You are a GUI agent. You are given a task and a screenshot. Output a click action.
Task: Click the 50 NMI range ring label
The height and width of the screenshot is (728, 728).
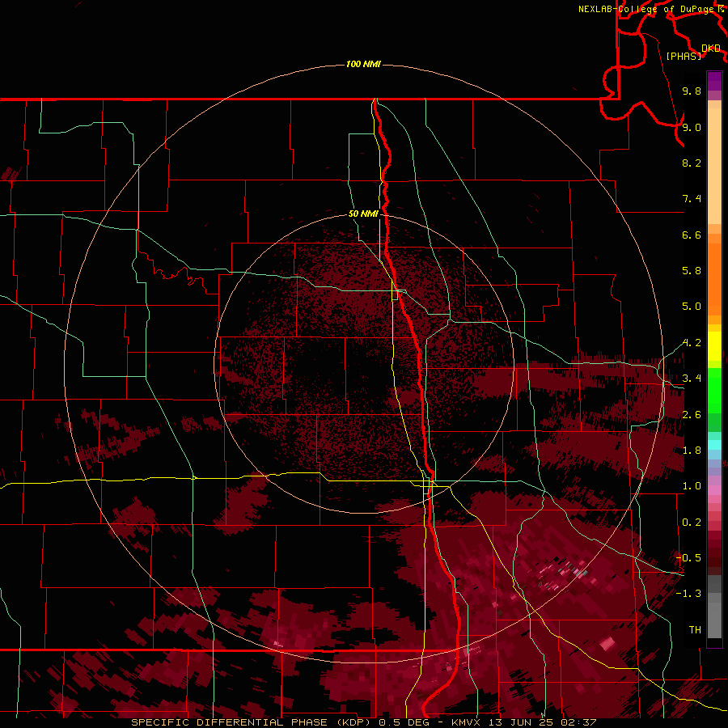click(363, 214)
